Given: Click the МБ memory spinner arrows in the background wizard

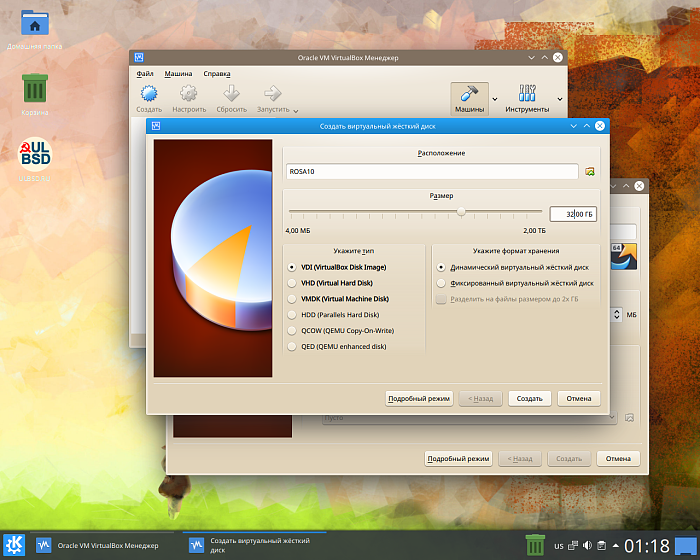Looking at the screenshot, I should 617,314.
